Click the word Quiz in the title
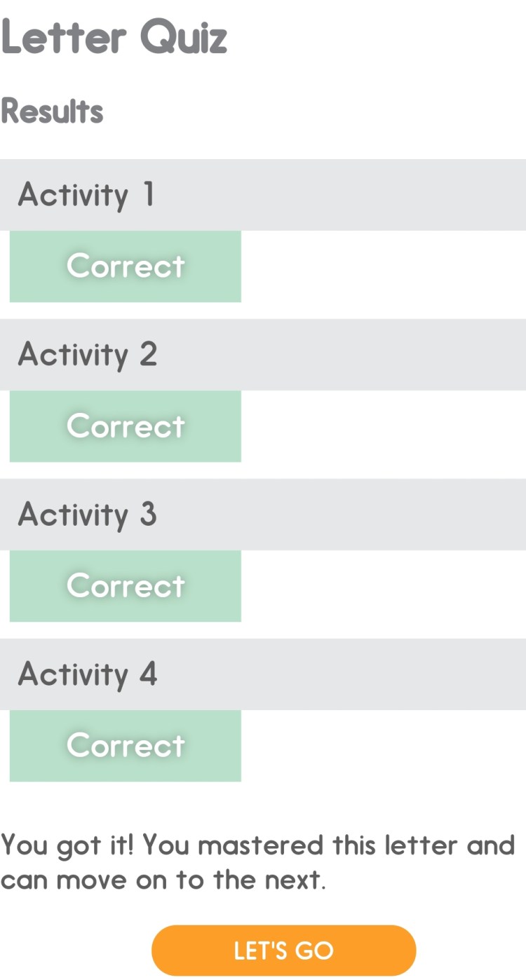This screenshot has width=526, height=980. [184, 39]
